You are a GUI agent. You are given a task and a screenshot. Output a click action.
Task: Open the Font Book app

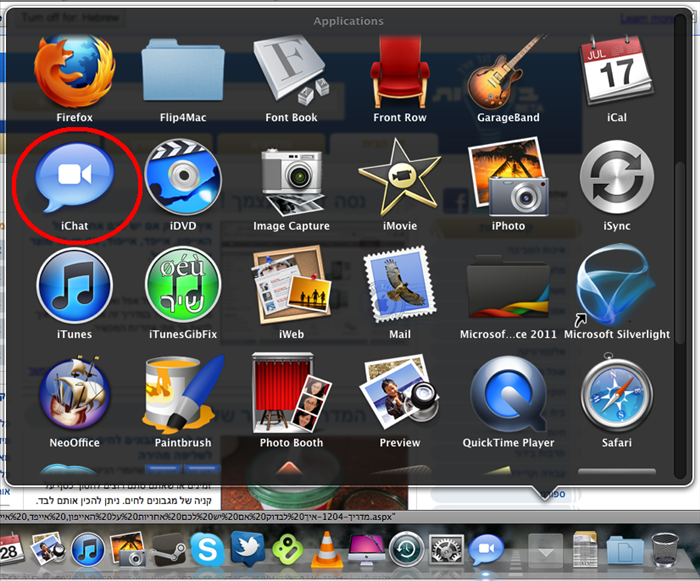292,71
